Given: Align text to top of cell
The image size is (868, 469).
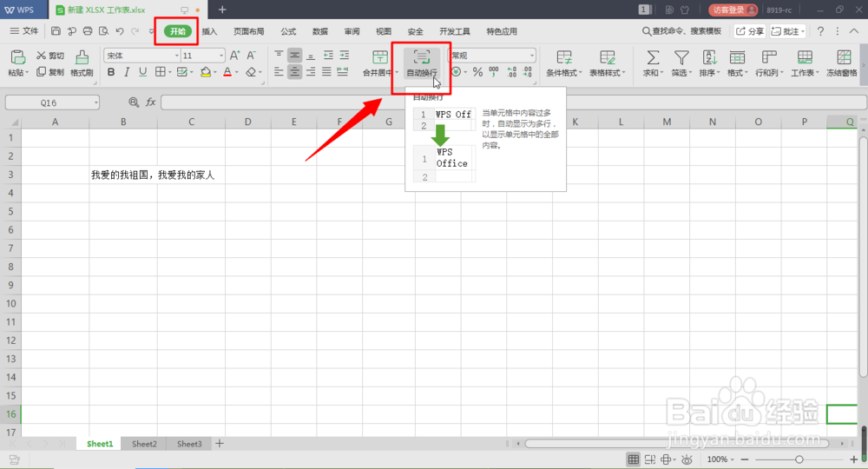Looking at the screenshot, I should [x=279, y=55].
